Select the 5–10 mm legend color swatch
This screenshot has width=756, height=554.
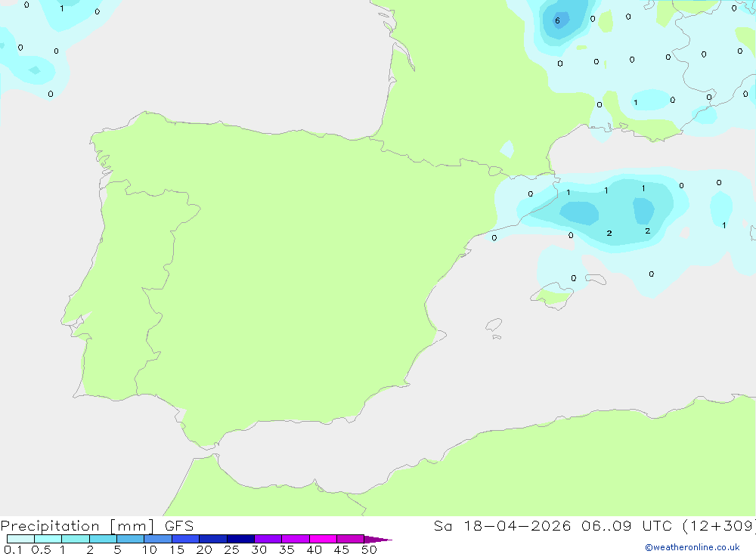click(x=131, y=539)
